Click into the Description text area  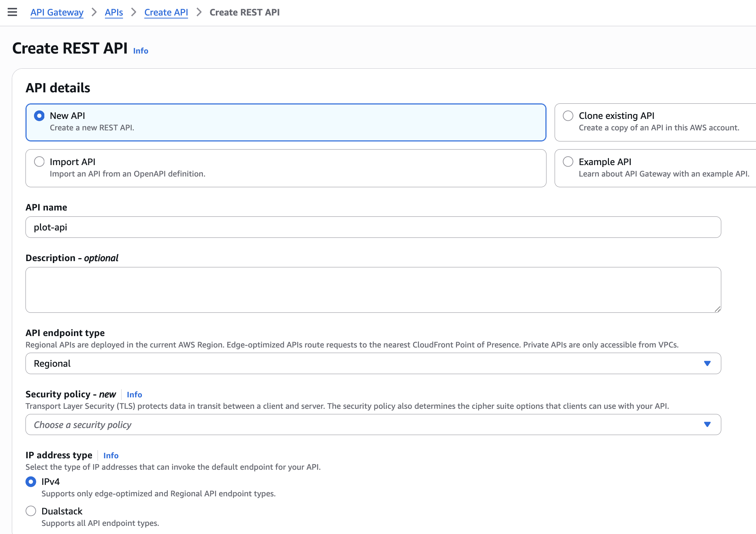pyautogui.click(x=373, y=290)
